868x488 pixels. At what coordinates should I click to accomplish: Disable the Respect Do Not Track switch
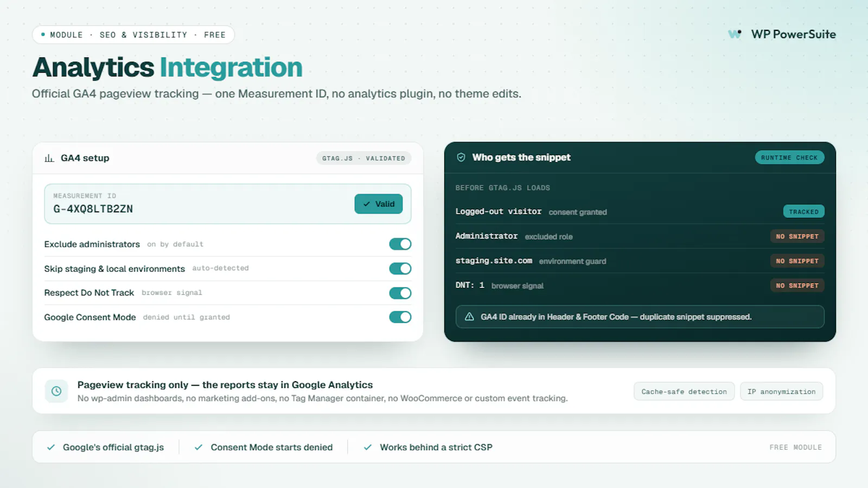400,293
